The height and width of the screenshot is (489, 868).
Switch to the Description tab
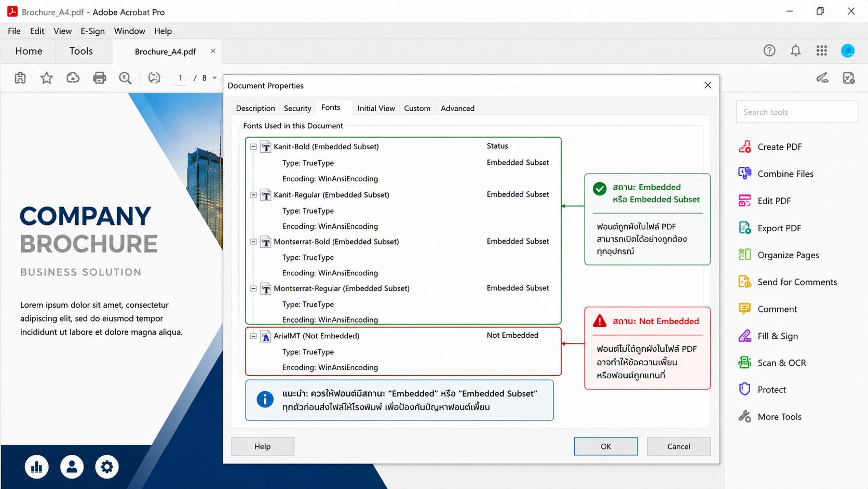click(x=255, y=108)
